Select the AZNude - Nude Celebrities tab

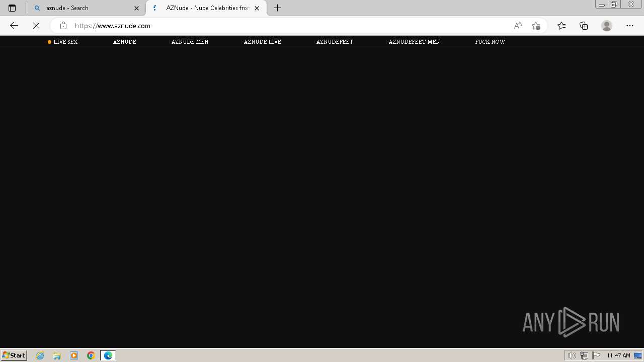206,8
